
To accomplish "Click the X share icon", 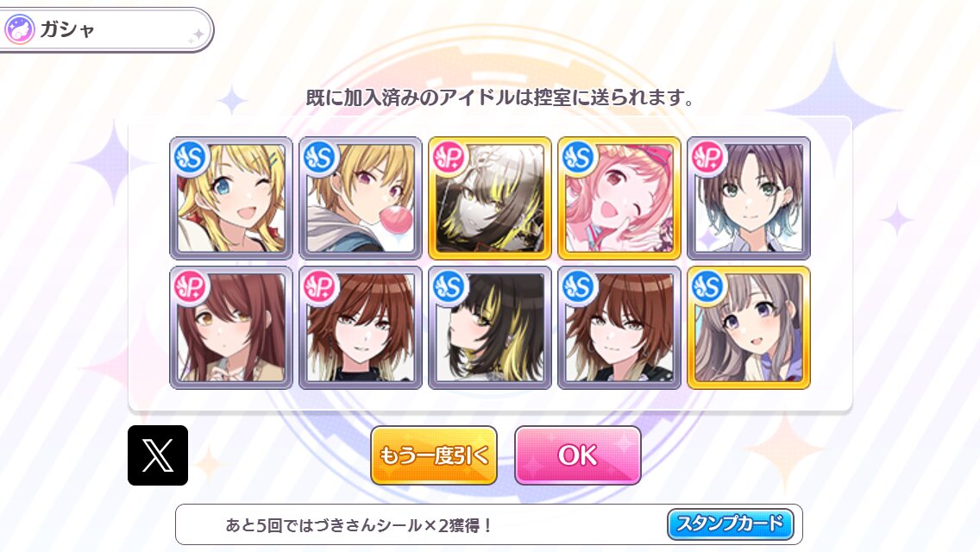I will 158,455.
